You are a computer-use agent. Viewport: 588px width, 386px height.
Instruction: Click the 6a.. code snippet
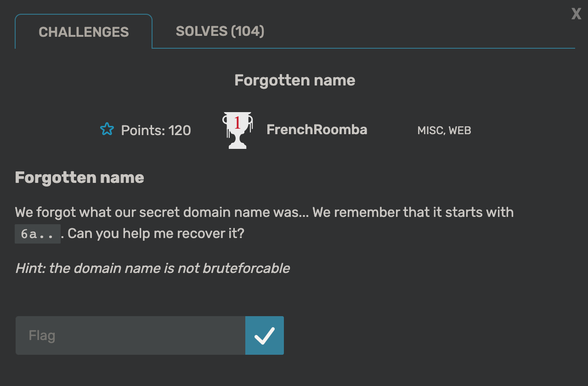[x=38, y=234]
